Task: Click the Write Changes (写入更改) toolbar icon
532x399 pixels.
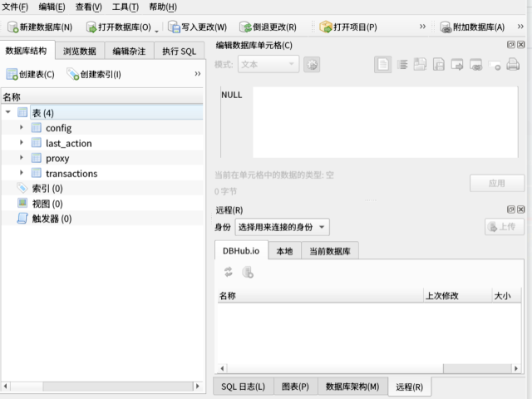Action: point(174,27)
